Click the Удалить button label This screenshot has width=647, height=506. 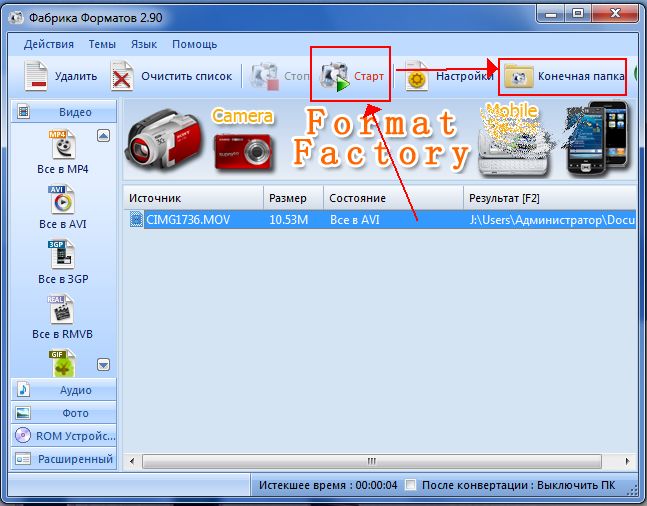click(76, 76)
